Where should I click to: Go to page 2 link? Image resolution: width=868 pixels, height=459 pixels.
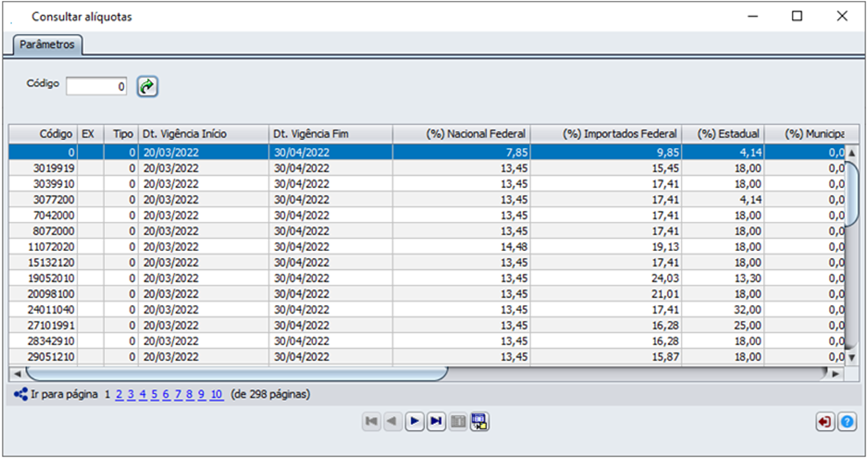pyautogui.click(x=119, y=395)
